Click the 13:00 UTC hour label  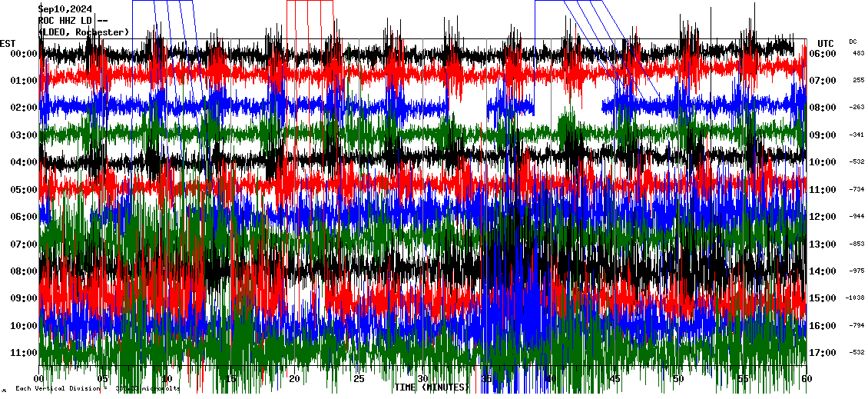(x=823, y=244)
